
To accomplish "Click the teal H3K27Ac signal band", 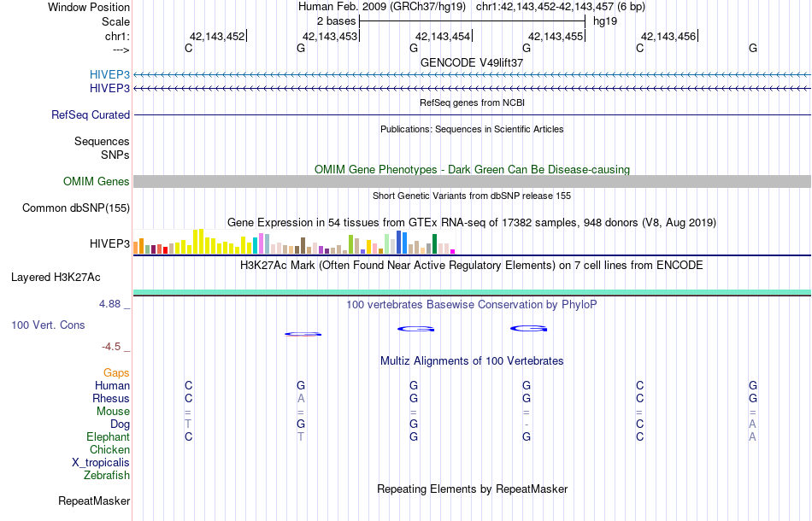I will (472, 292).
